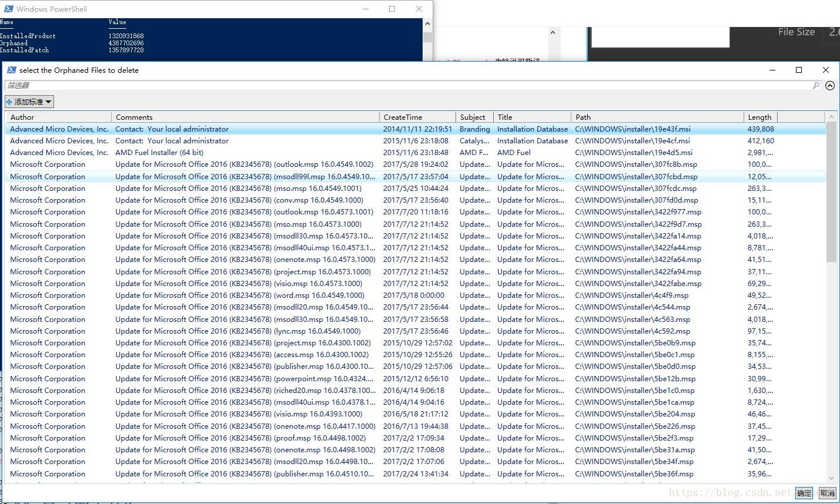Image resolution: width=840 pixels, height=504 pixels.
Task: Select row with path 3422fa44.msp
Action: click(415, 247)
